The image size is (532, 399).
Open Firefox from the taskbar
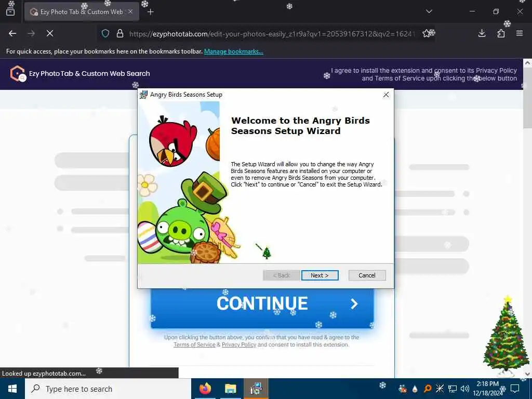tap(205, 389)
